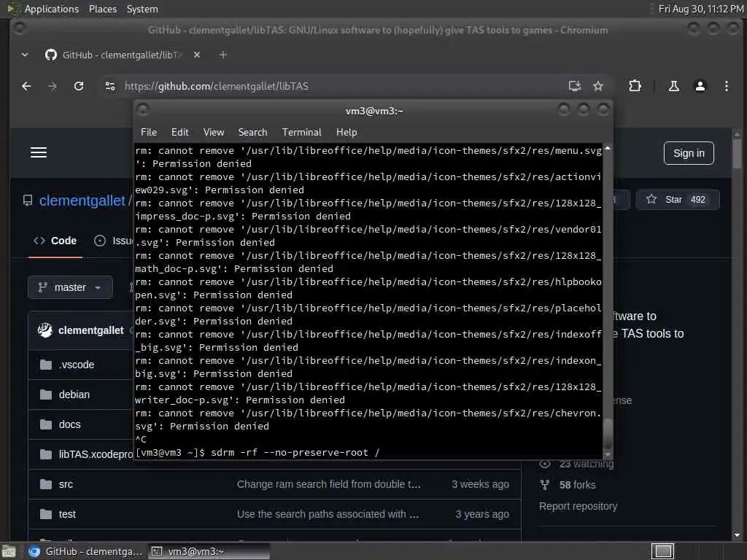Switch to vm3@vm3 terminal taskbar entry

(x=209, y=551)
